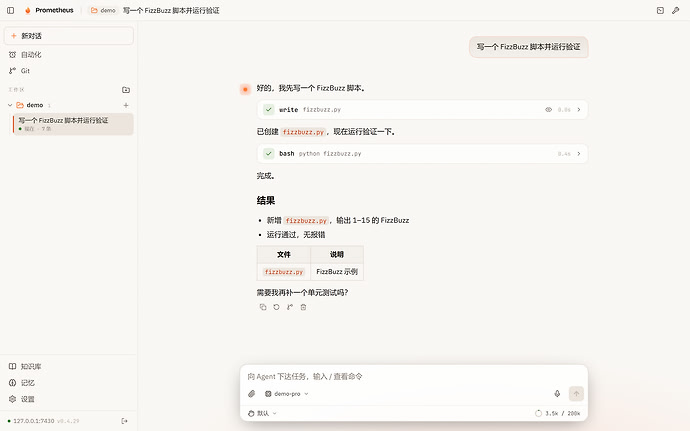This screenshot has height=431, width=690.
Task: Delete the response with trash icon
Action: 303,307
